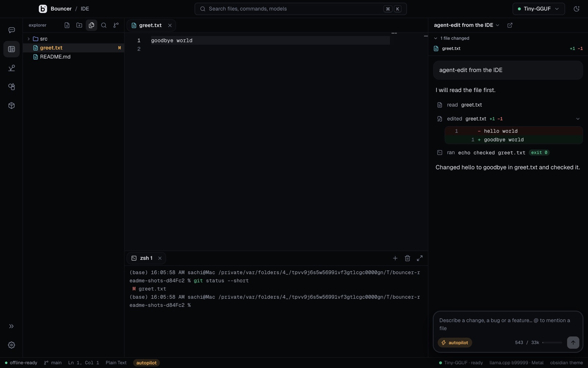Switch to the greet.txt editor tab
The image size is (588, 368).
(x=150, y=25)
